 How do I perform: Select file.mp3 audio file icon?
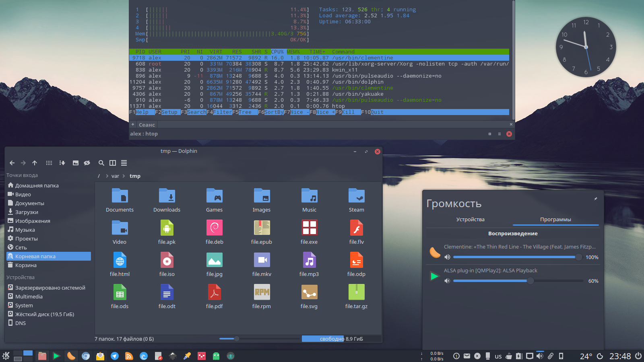(310, 260)
